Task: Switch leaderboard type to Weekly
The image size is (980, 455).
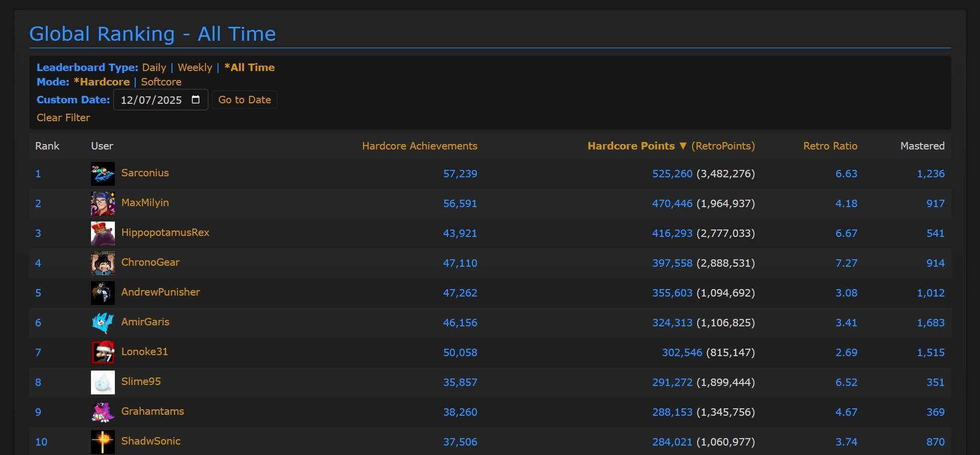Action: 195,68
